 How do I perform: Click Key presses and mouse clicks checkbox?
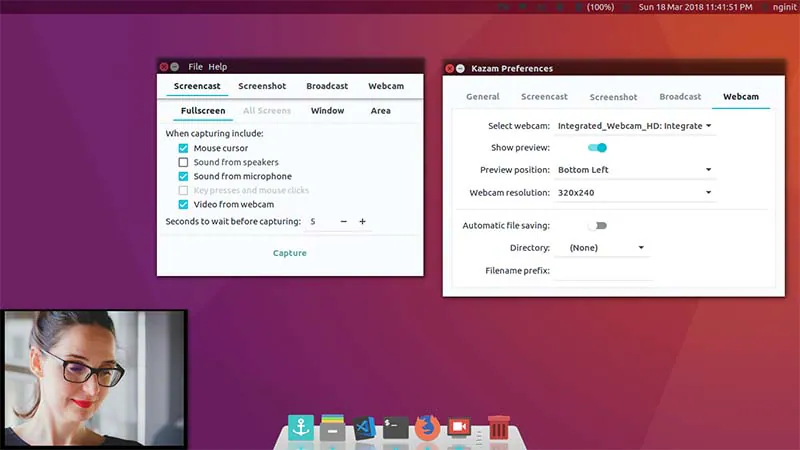(x=183, y=190)
